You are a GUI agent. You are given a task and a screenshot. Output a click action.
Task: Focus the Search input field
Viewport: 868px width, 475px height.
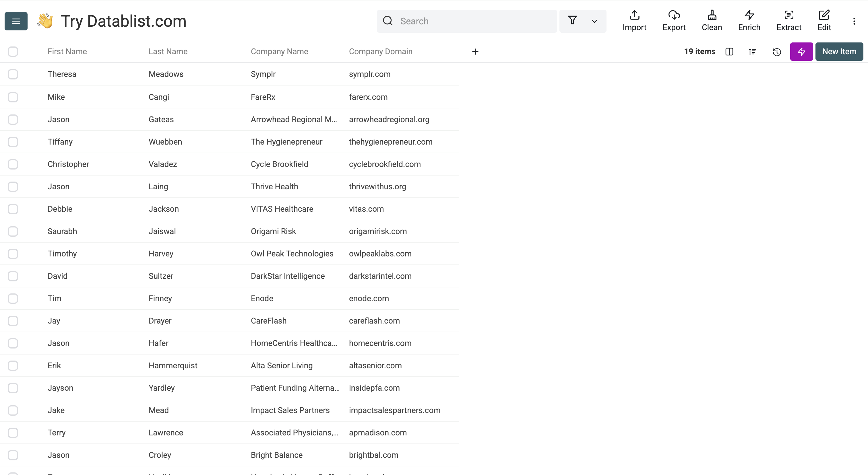pos(466,21)
